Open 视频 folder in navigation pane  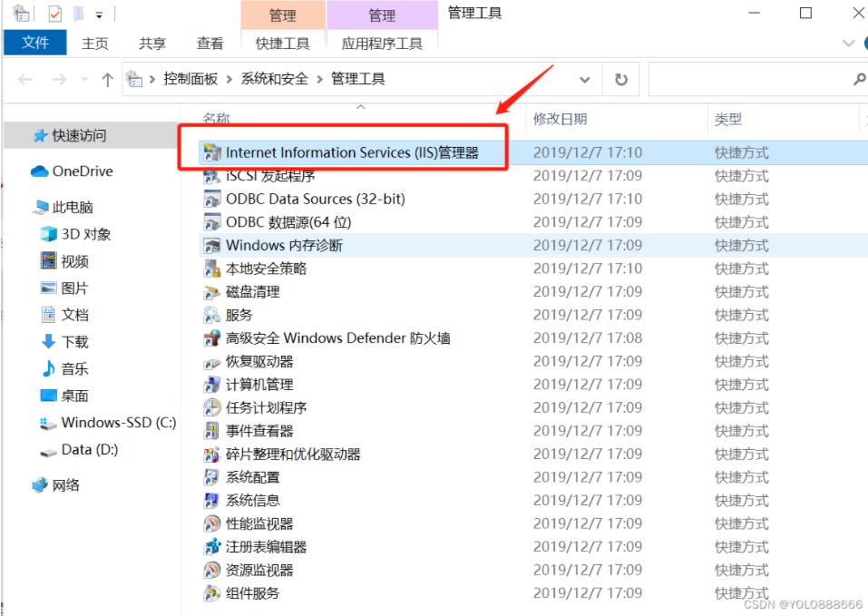point(74,261)
